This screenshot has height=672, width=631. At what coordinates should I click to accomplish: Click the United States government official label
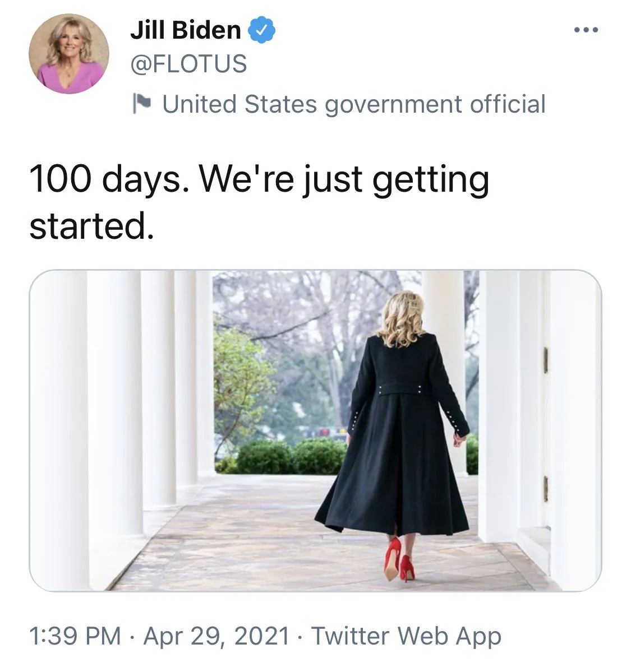[353, 104]
